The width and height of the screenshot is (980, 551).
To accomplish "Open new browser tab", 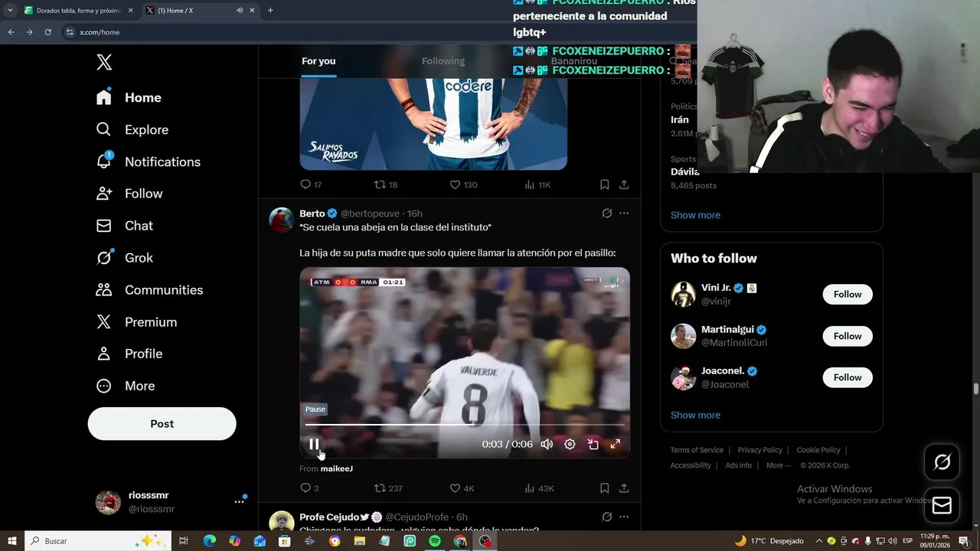I will pos(270,11).
